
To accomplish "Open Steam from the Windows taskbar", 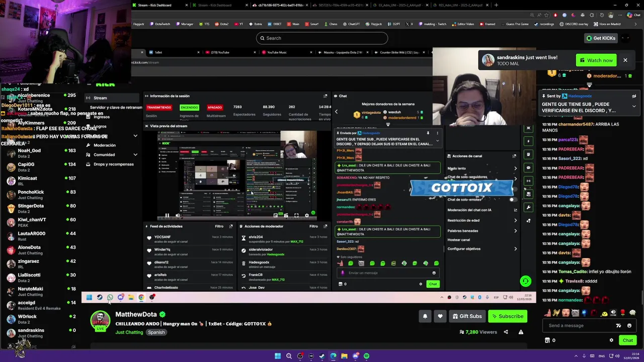I will tap(322, 356).
